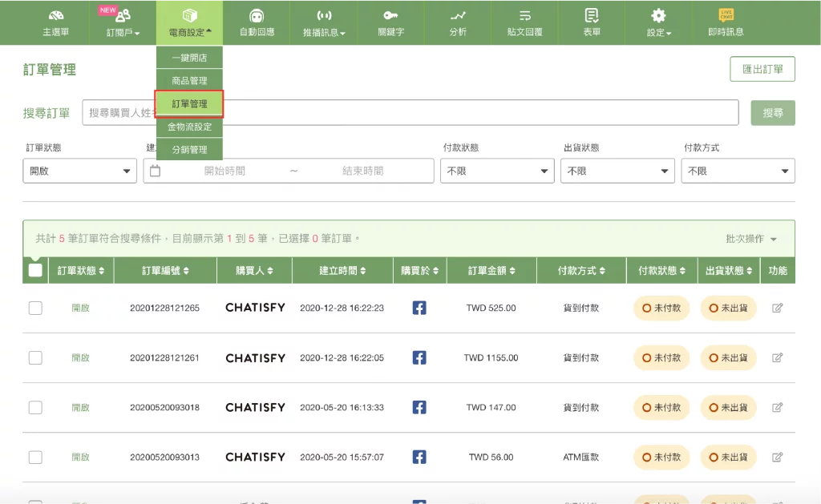Click 未出貨 badge for order 20201228121265

[728, 308]
